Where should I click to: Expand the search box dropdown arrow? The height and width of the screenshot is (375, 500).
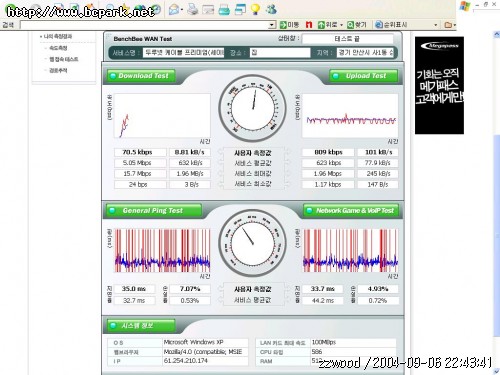point(272,25)
